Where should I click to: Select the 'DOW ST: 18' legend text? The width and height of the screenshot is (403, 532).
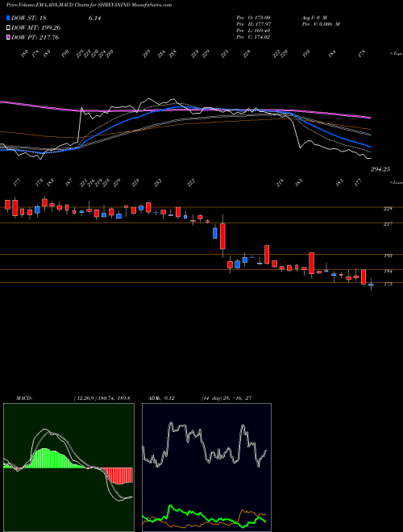coord(29,19)
